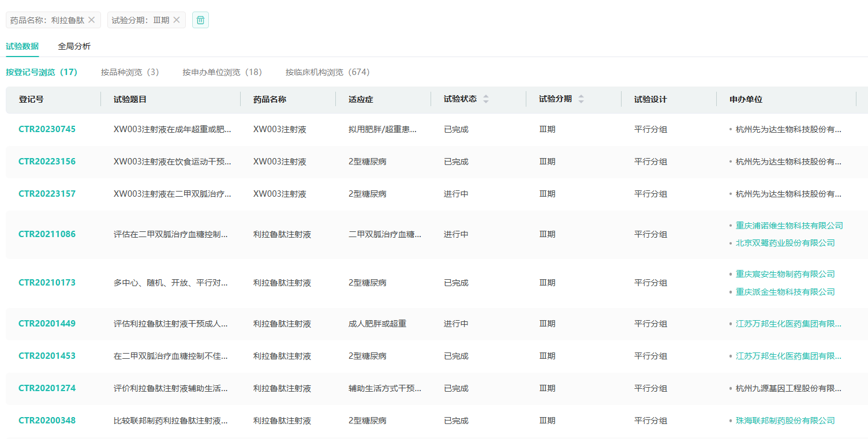Viewport: 868px width, 439px height.
Task: Click the trash icon to clear filters
Action: [200, 20]
